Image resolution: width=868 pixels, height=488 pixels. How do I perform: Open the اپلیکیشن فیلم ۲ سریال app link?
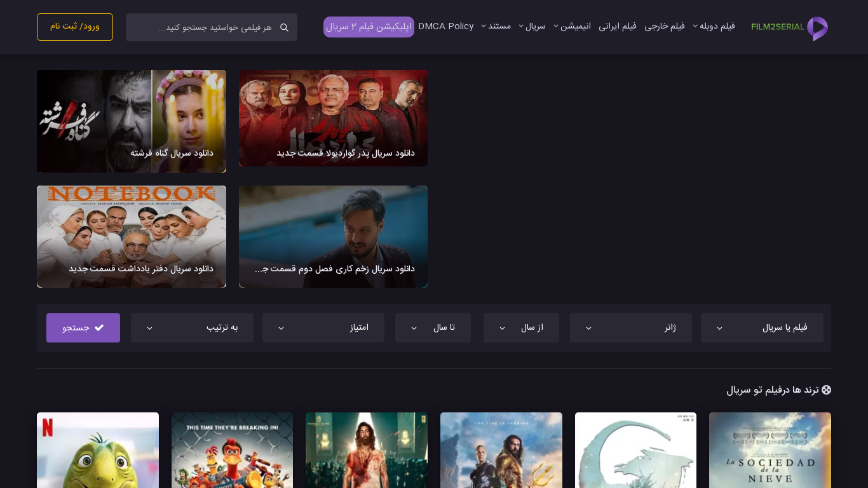pyautogui.click(x=369, y=27)
